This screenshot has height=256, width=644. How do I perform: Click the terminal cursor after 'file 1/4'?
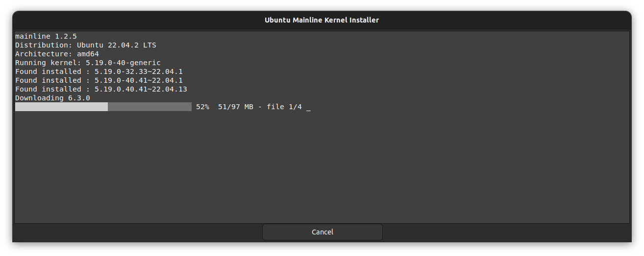click(308, 108)
